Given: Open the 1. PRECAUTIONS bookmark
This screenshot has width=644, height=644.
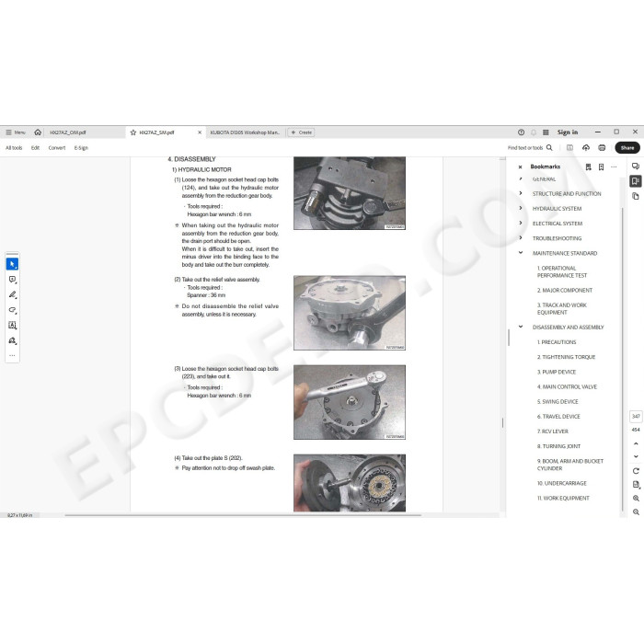Looking at the screenshot, I should click(x=556, y=342).
